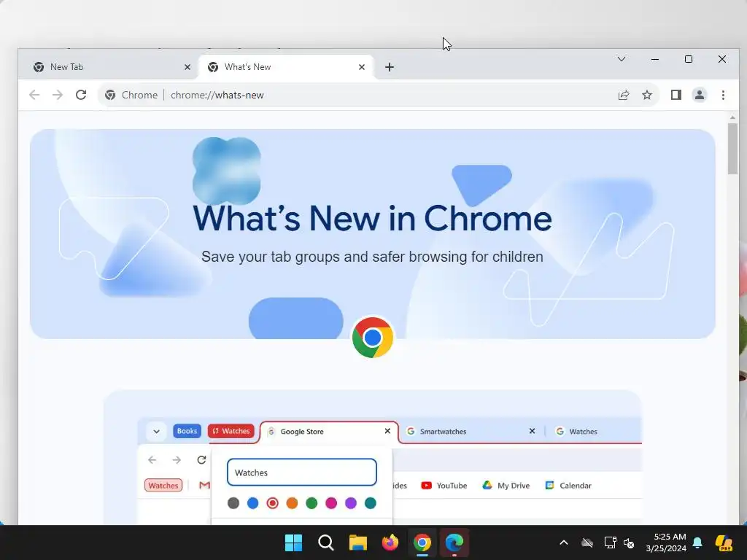Close the illustrated Smartwatches tab
The image size is (747, 560).
pos(532,431)
